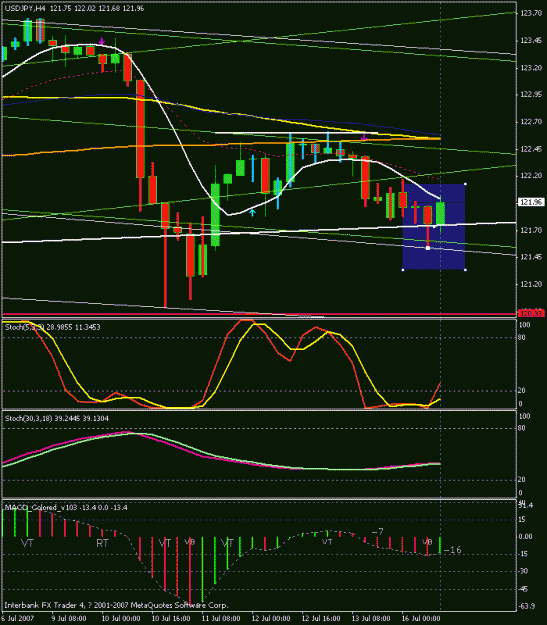
Task: Click the 9 Jul 08:00 time label
Action: [69, 618]
